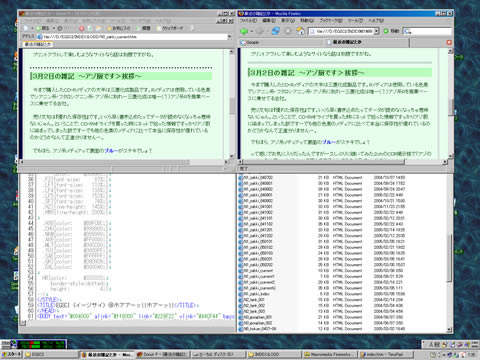Click the </STYLE> tag line in the editor
The width and height of the screenshot is (480, 360).
(x=48, y=300)
